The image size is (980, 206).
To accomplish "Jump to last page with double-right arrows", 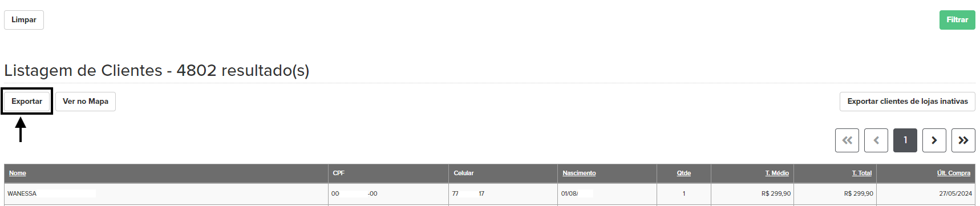I will click(x=963, y=140).
